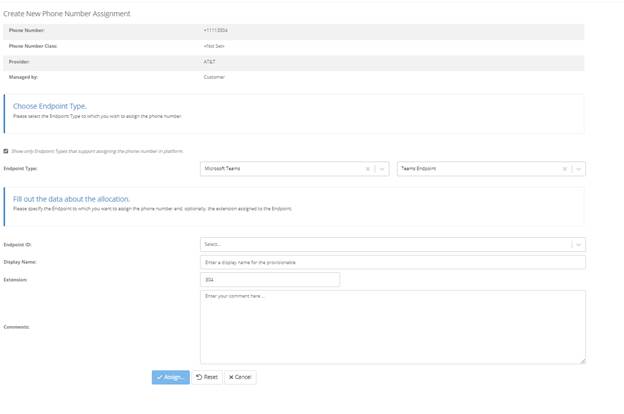Click the 'Extension:' label
624x414 pixels.
pos(15,280)
